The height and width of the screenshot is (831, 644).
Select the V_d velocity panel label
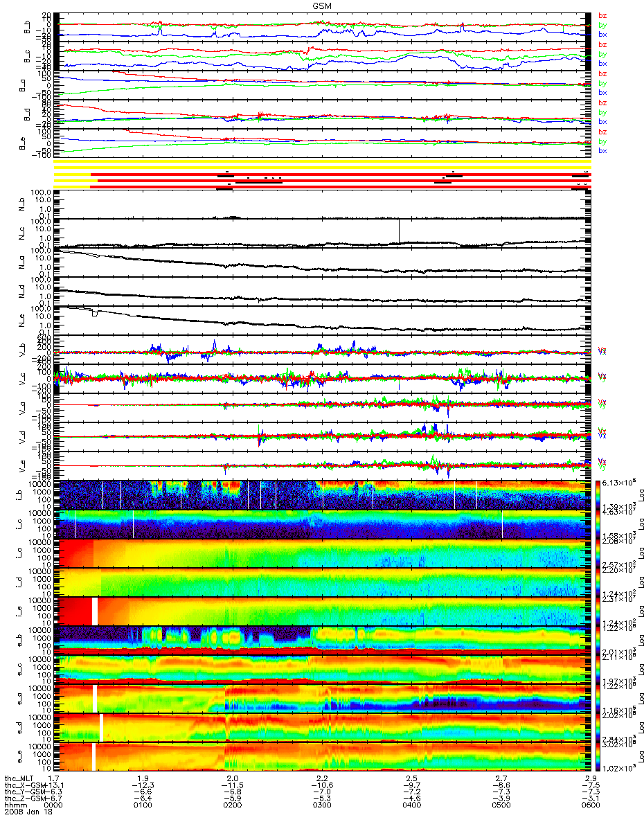point(21,437)
